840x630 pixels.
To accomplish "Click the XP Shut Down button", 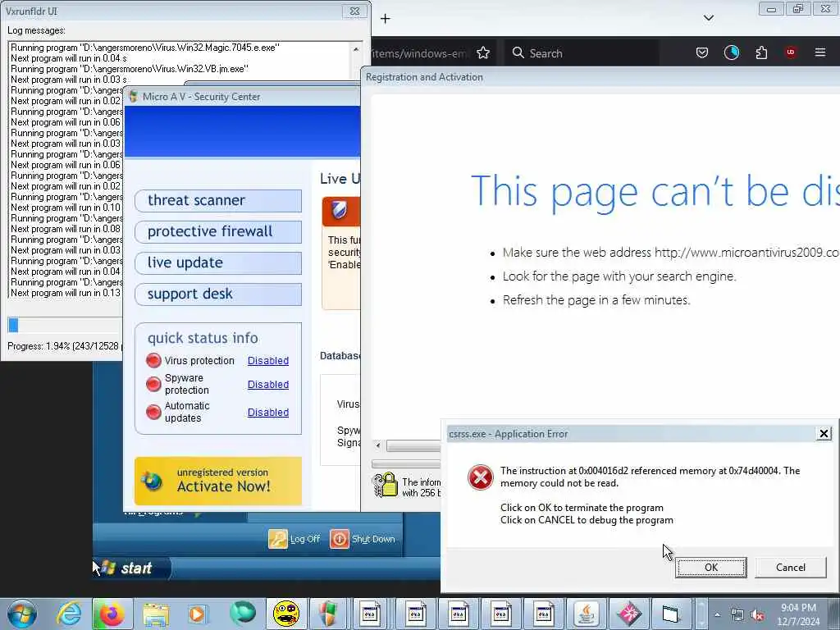I will [363, 539].
